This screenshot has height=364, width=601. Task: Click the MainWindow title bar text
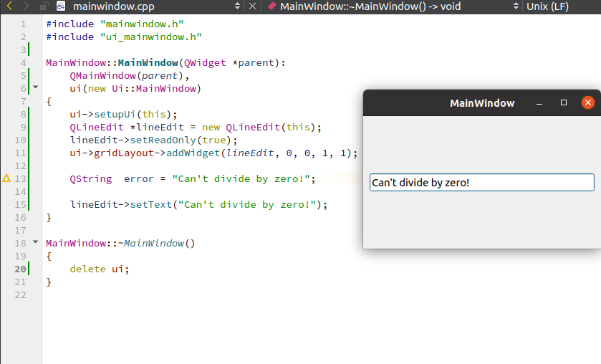[482, 103]
